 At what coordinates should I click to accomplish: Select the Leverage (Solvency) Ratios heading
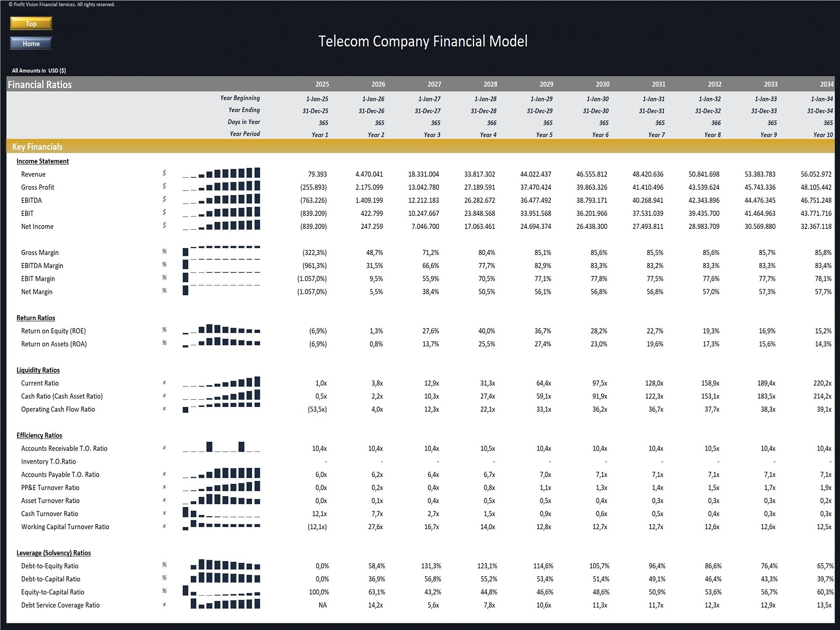click(x=53, y=553)
